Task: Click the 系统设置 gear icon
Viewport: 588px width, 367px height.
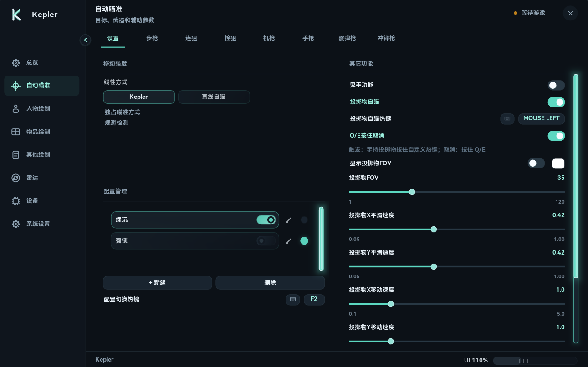Action: pos(16,224)
